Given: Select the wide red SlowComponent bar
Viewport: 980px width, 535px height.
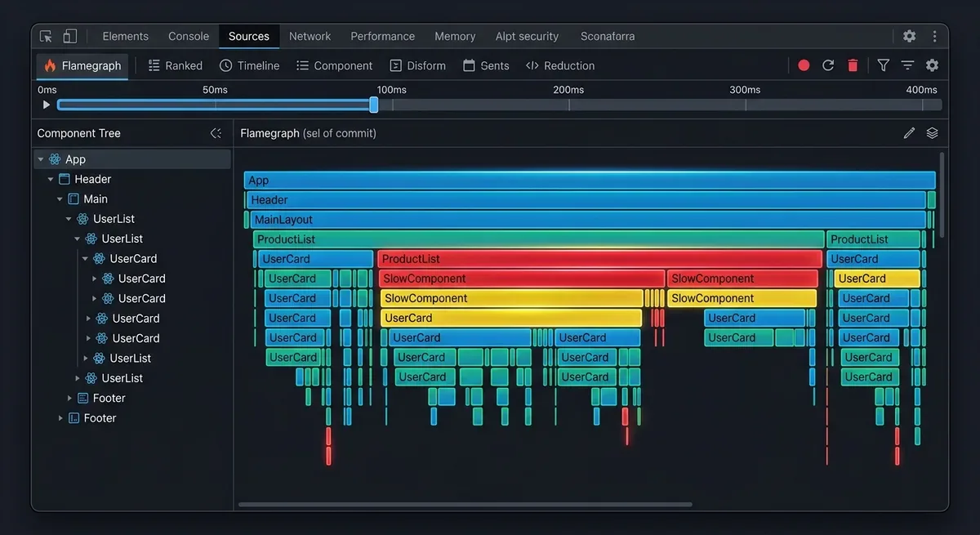Looking at the screenshot, I should pyautogui.click(x=523, y=279).
